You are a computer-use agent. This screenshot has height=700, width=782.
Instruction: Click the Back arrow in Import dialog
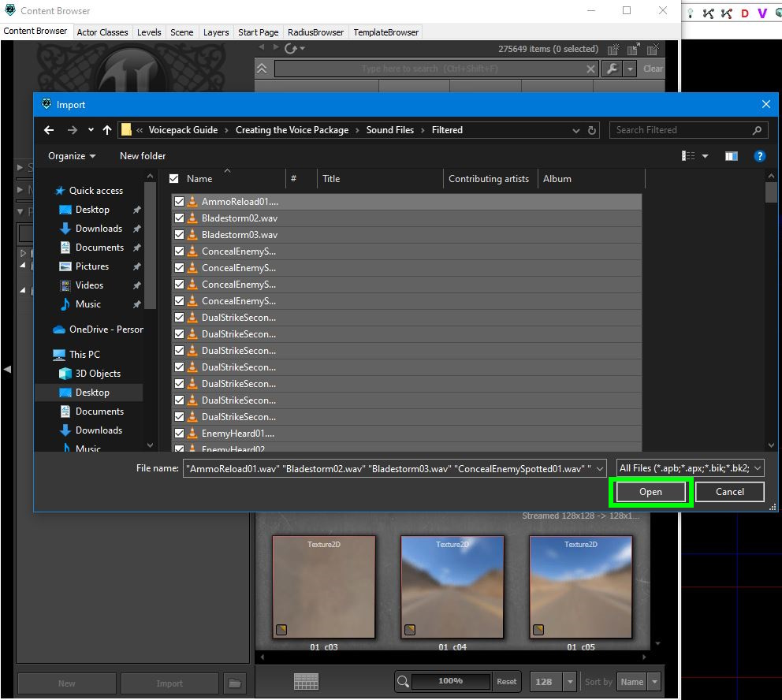coord(49,130)
